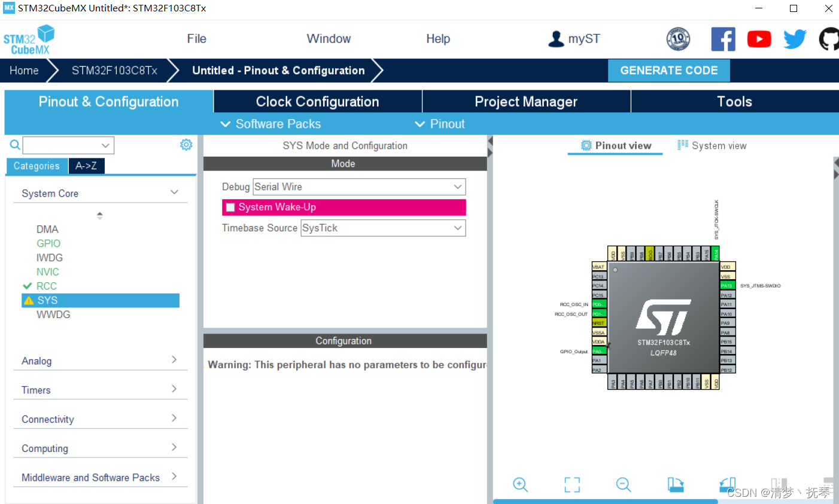Click the mode panel collapse arrows
This screenshot has width=839, height=504.
(490, 147)
